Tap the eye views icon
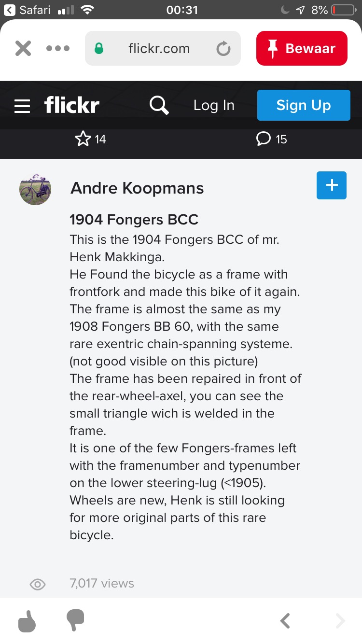 [38, 585]
